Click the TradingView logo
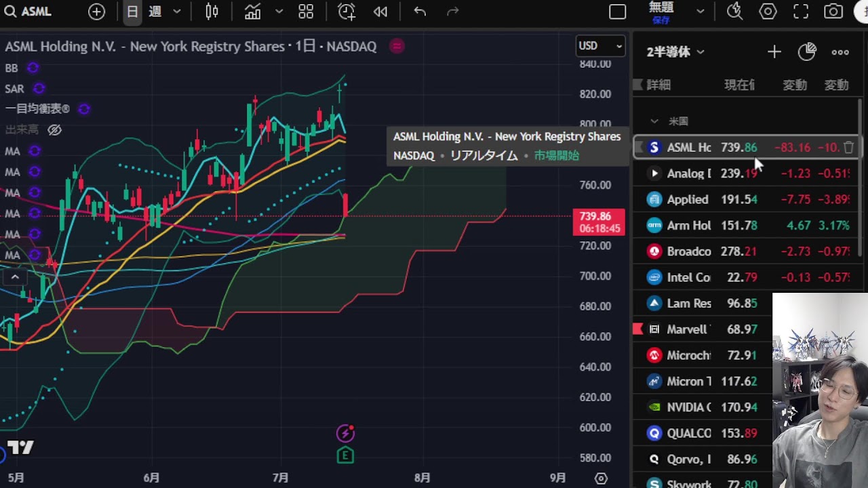This screenshot has height=488, width=868. pos(20,447)
